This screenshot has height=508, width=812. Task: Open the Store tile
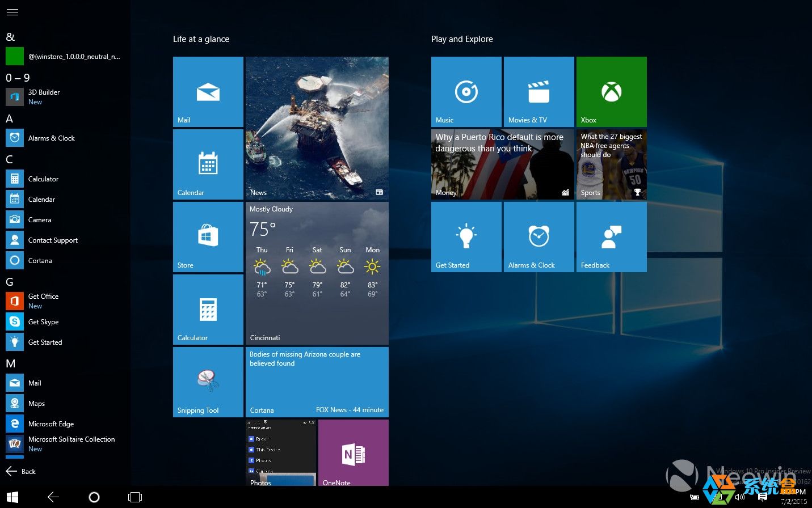[208, 237]
